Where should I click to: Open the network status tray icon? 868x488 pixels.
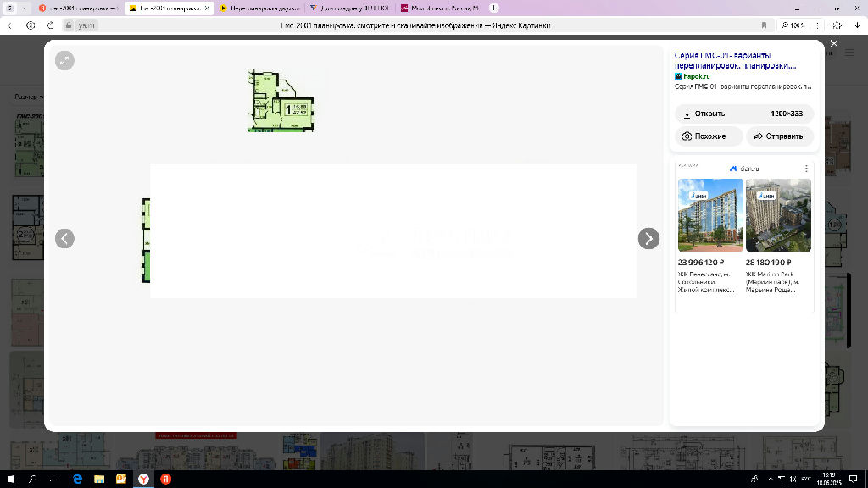tap(781, 480)
